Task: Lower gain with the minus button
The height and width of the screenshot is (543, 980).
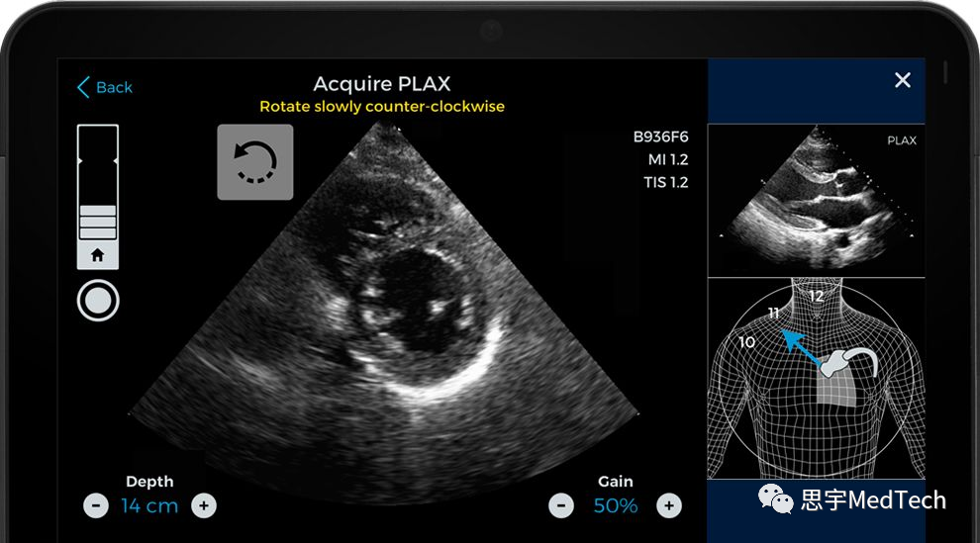Action: tap(561, 505)
